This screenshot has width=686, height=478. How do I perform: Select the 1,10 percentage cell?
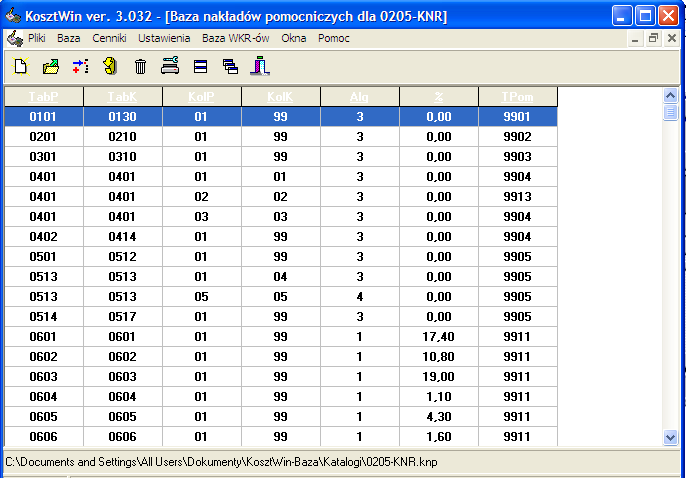(439, 397)
